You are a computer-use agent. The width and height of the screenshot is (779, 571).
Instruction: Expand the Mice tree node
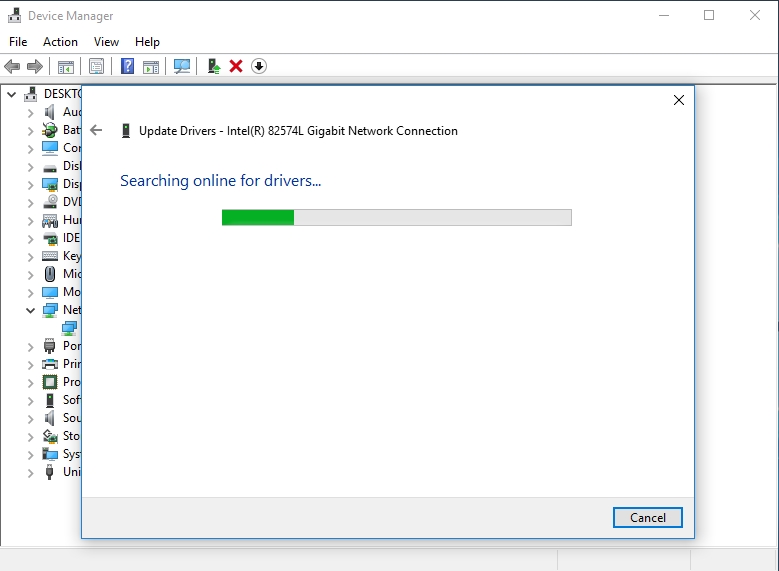tap(30, 275)
